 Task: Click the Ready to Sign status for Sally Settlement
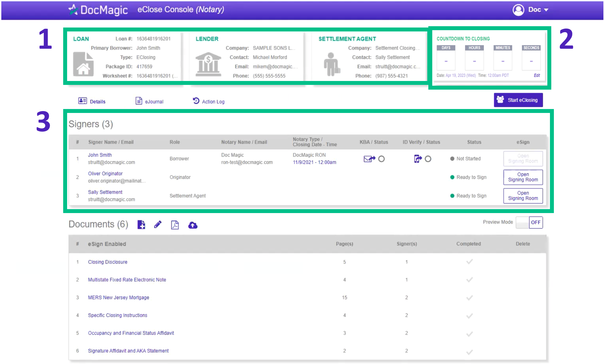pyautogui.click(x=468, y=196)
